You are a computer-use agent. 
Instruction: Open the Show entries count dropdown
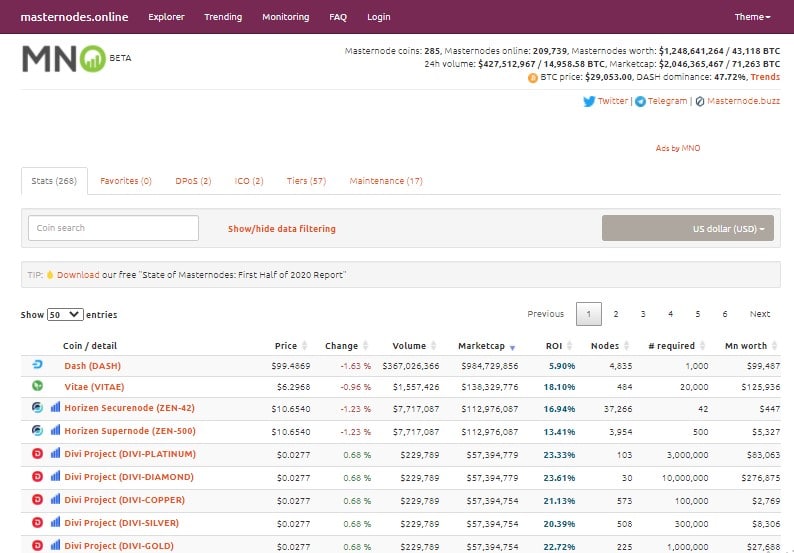[65, 314]
